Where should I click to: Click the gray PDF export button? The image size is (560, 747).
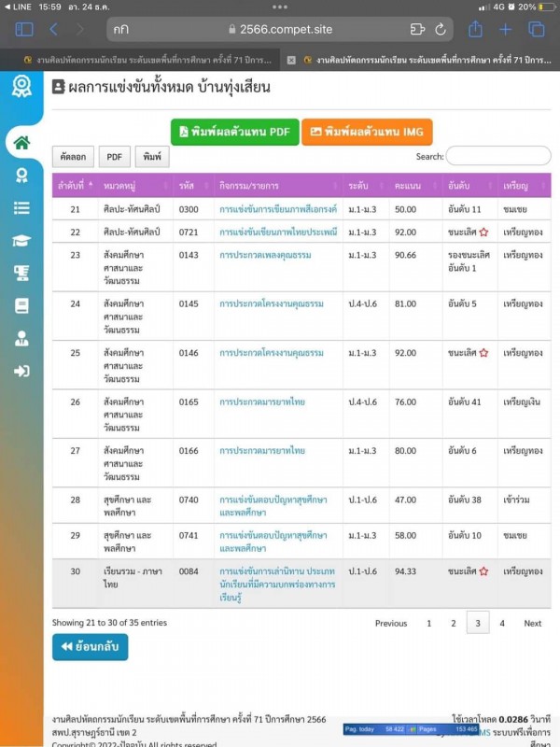pyautogui.click(x=114, y=157)
